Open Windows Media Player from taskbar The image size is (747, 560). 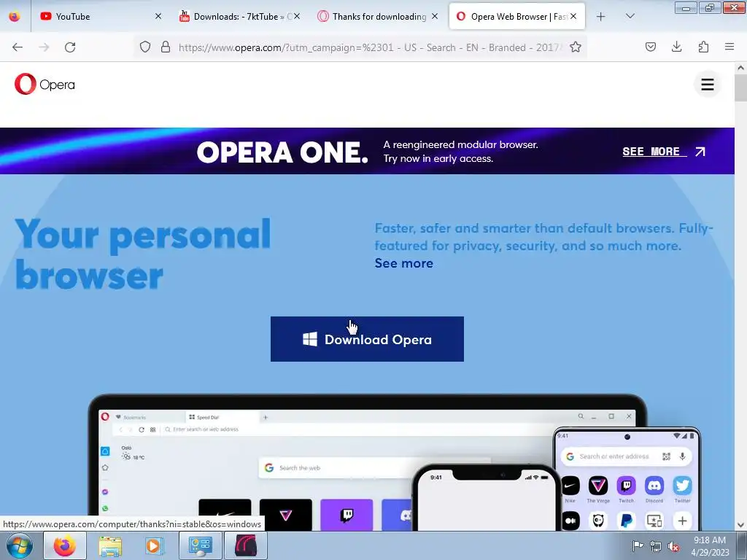(x=153, y=545)
